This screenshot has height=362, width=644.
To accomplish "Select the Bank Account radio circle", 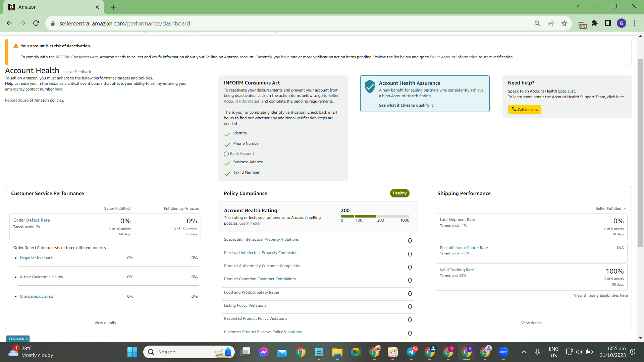I will point(226,154).
